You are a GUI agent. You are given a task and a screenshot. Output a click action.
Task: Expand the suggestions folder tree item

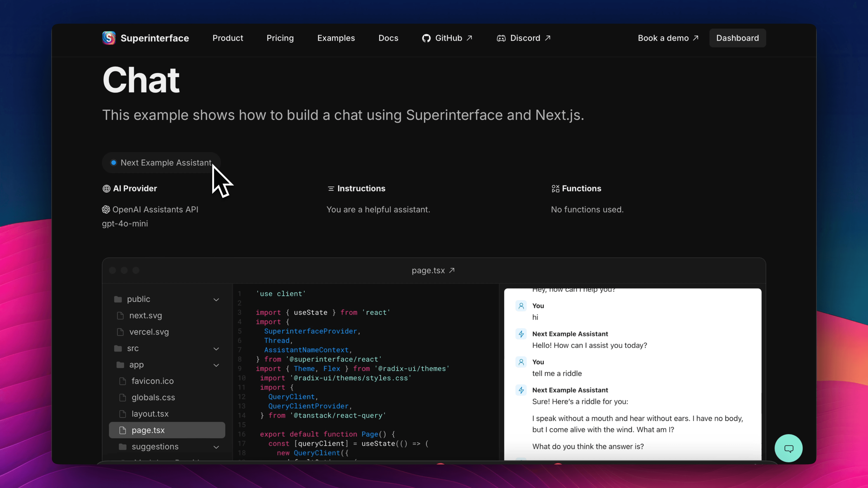click(216, 446)
